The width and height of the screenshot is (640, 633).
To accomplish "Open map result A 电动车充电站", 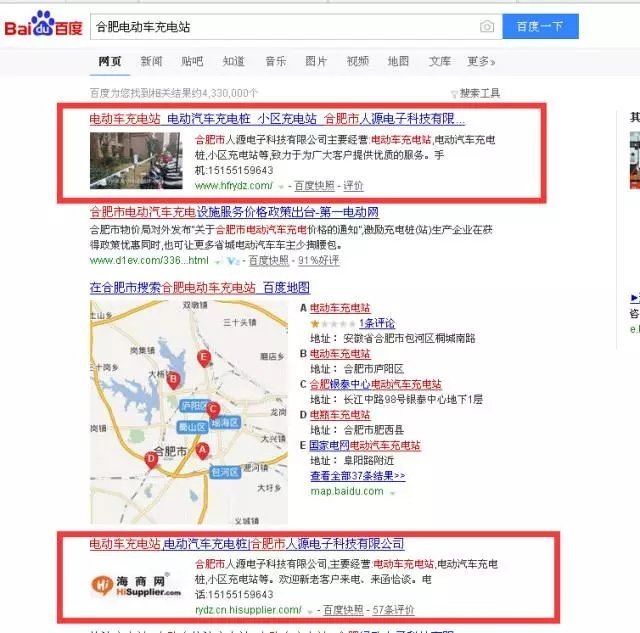I will [x=340, y=308].
